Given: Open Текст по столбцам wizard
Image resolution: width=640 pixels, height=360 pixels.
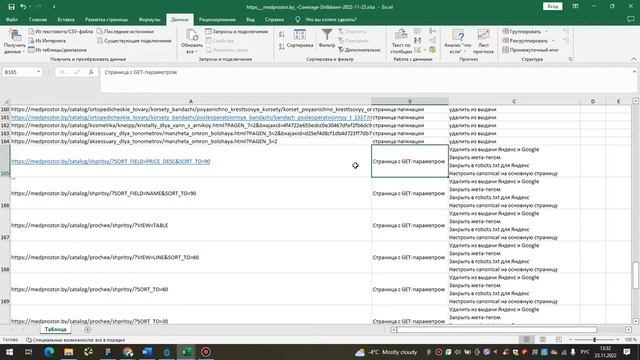Looking at the screenshot, I should (401, 42).
